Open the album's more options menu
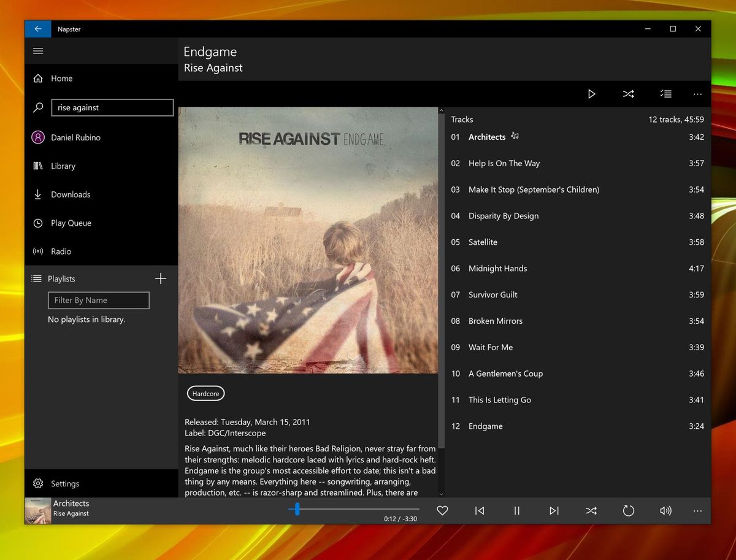 (697, 94)
